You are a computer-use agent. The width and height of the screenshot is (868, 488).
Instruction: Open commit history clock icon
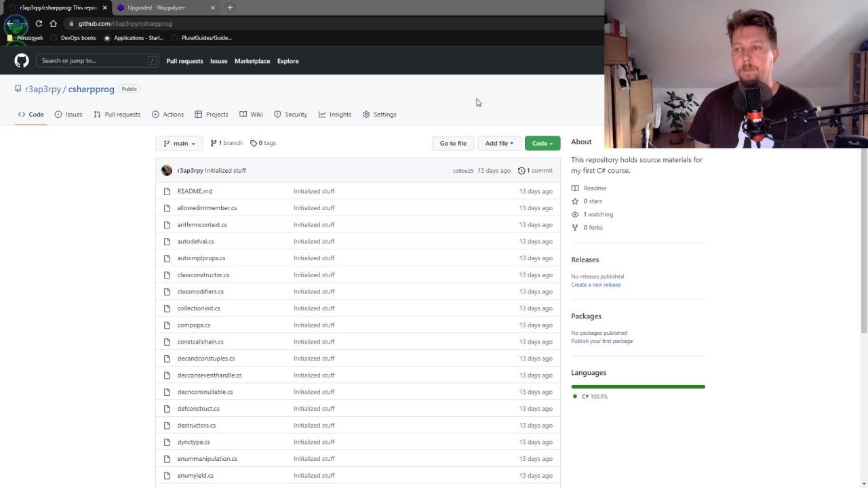click(521, 171)
